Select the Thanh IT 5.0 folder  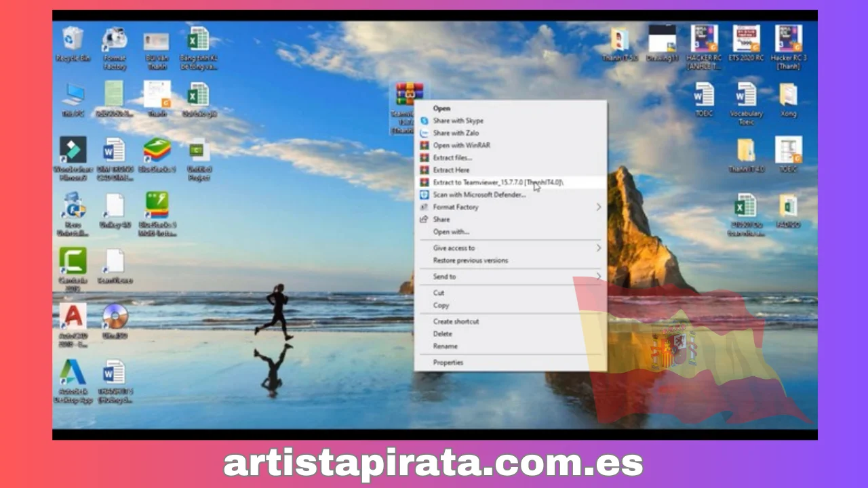click(x=620, y=44)
